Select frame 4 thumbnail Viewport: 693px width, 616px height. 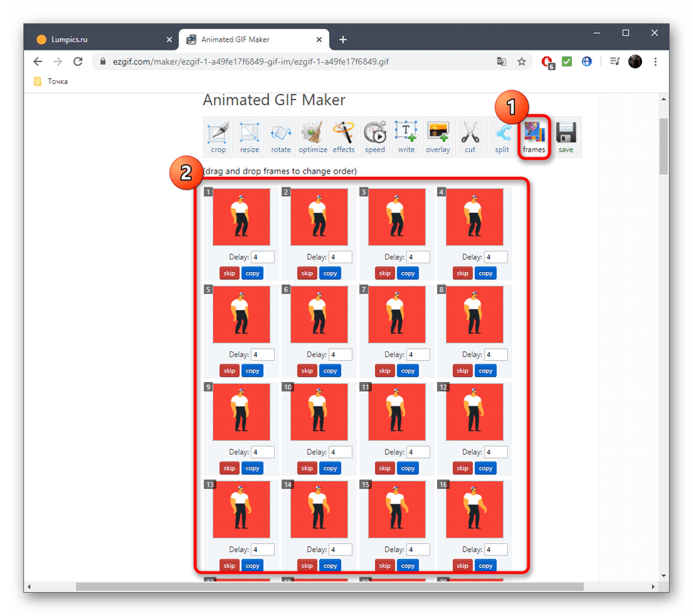[475, 217]
